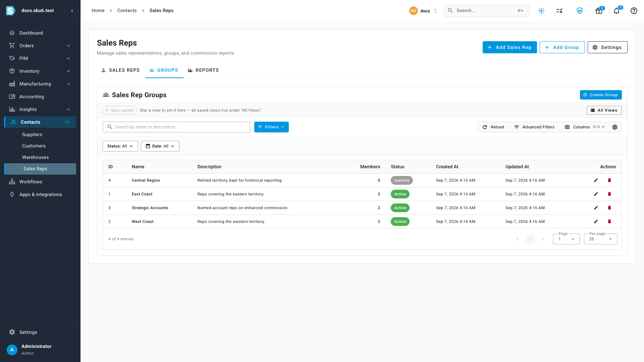Open the gift icon with badge 5
Screen dimensions: 644x362
coord(599,11)
